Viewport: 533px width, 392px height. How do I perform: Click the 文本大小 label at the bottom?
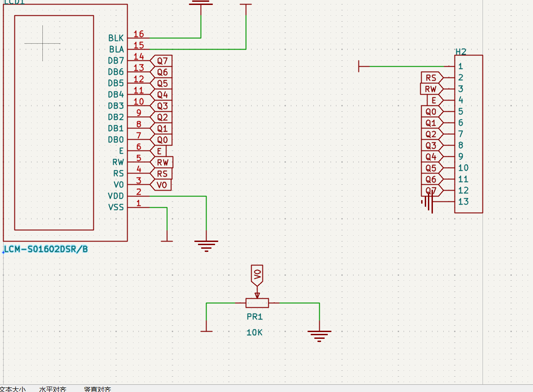[x=13, y=389]
